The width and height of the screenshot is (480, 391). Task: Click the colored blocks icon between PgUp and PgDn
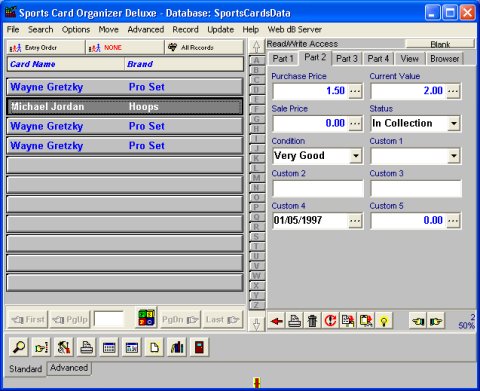[146, 318]
